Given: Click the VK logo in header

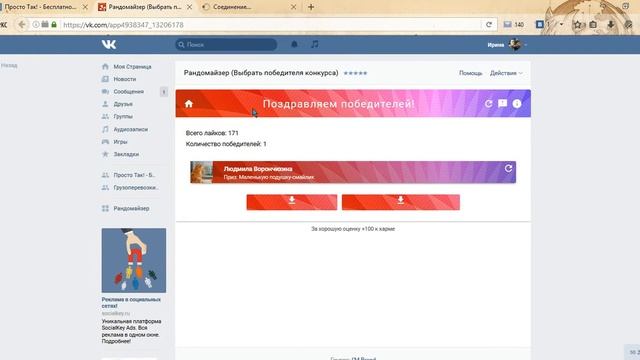Looking at the screenshot, I should (x=109, y=44).
